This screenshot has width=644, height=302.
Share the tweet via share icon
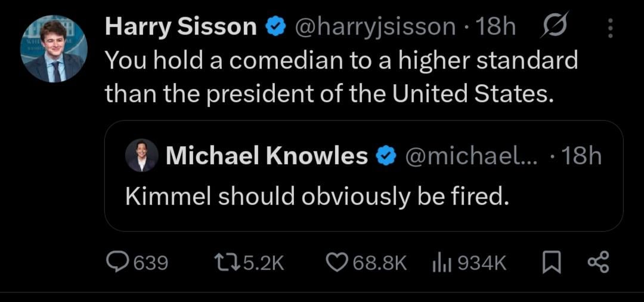click(x=598, y=262)
